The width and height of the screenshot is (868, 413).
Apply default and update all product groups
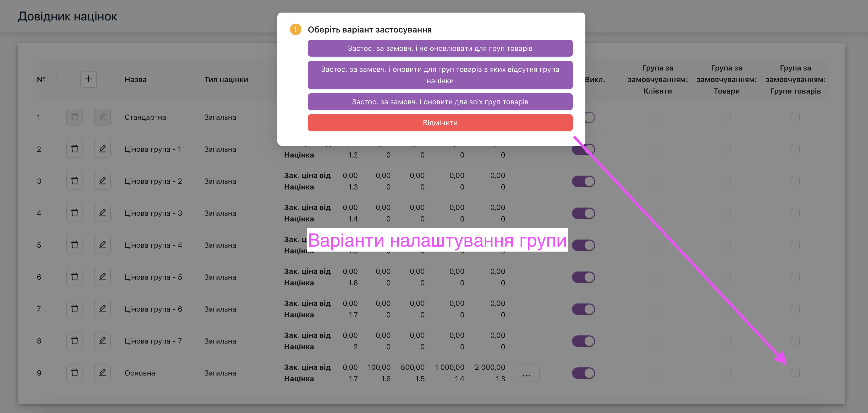pyautogui.click(x=440, y=102)
